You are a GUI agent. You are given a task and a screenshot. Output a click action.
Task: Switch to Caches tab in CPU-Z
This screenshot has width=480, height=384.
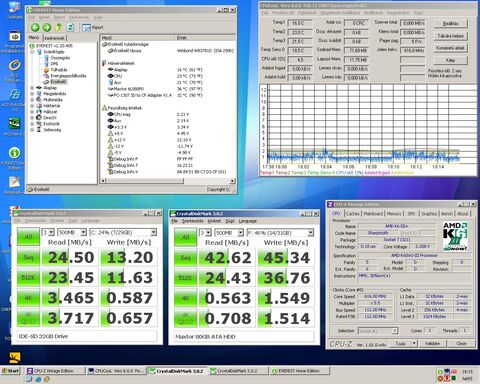[x=352, y=213]
